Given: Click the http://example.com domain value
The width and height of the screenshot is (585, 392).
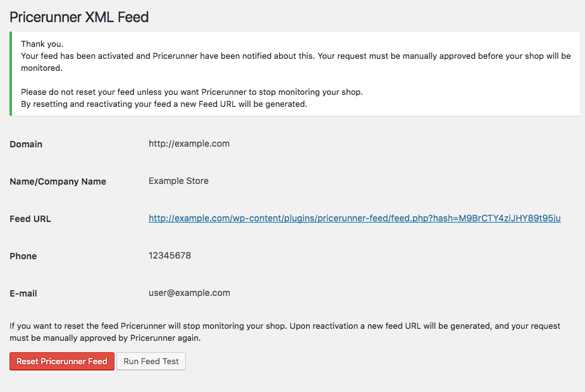Looking at the screenshot, I should [189, 144].
